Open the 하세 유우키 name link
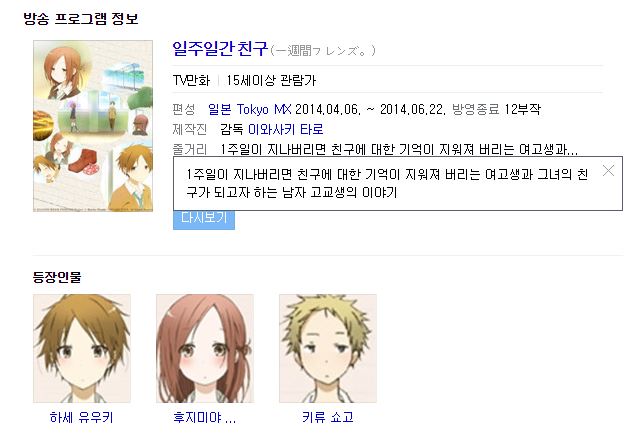 (81, 417)
